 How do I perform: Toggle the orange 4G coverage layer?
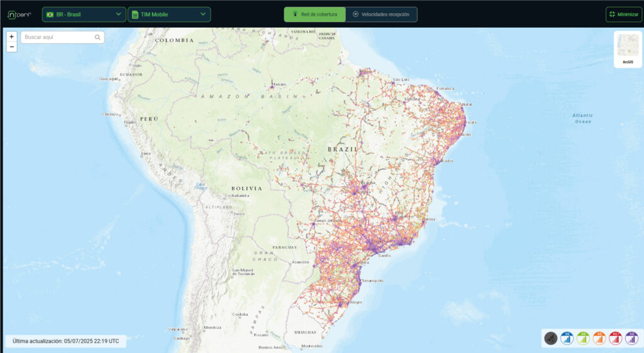pos(599,338)
